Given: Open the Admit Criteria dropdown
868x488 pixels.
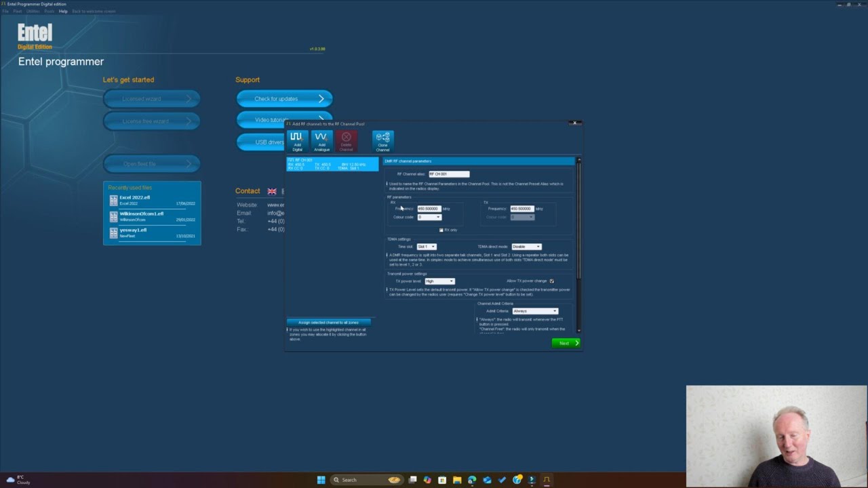Looking at the screenshot, I should 535,311.
